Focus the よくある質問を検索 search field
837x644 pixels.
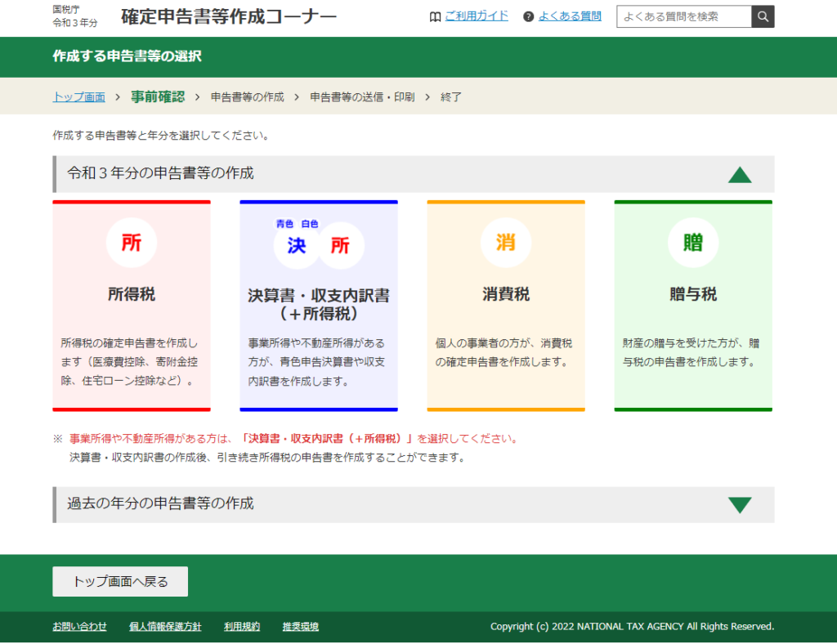(684, 16)
